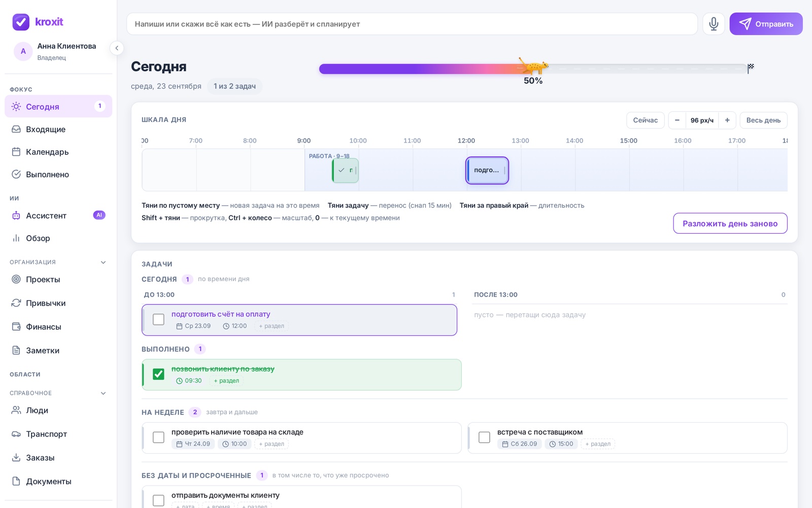Screen dimensions: 812x508
Task: Click the Весь день button
Action: point(763,120)
